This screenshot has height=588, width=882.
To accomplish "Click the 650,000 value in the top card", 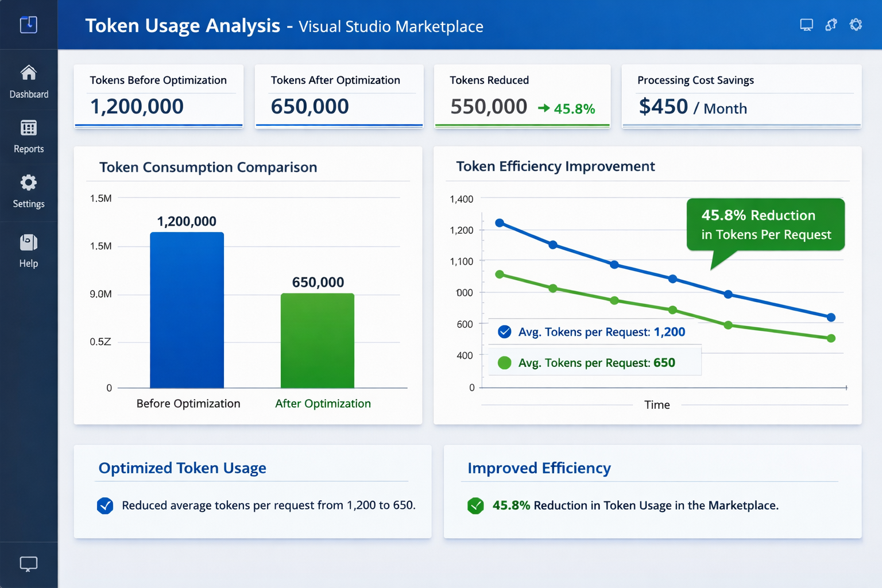I will click(310, 106).
